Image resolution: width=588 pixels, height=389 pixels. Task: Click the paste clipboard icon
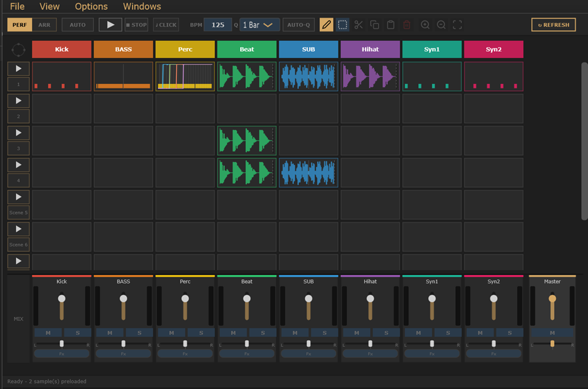(x=390, y=25)
